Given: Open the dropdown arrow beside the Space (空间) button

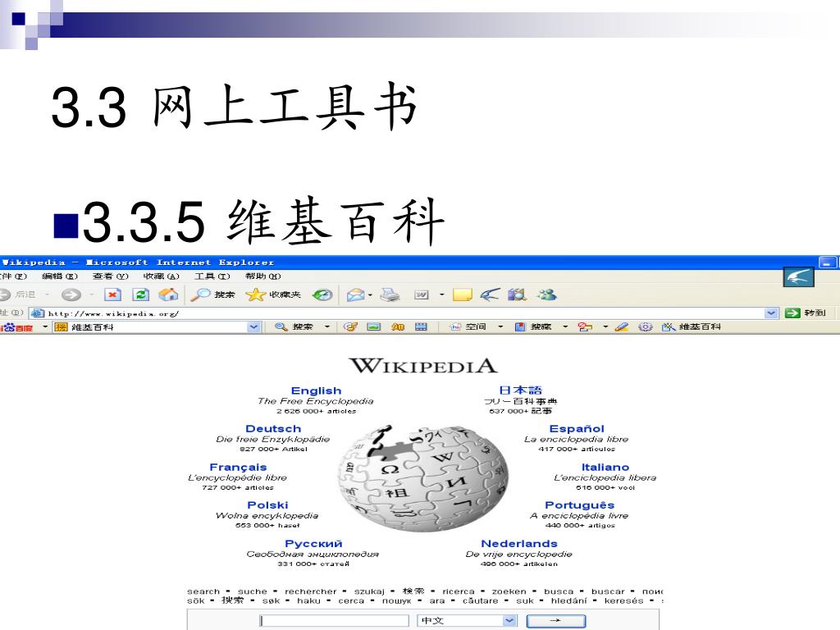Looking at the screenshot, I should point(500,326).
